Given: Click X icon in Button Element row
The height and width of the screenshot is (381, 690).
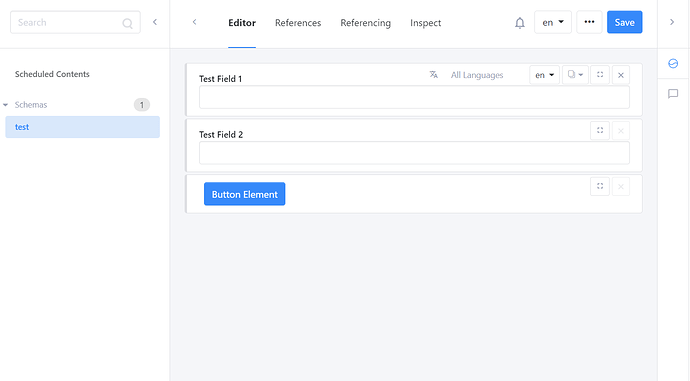Looking at the screenshot, I should [x=621, y=187].
